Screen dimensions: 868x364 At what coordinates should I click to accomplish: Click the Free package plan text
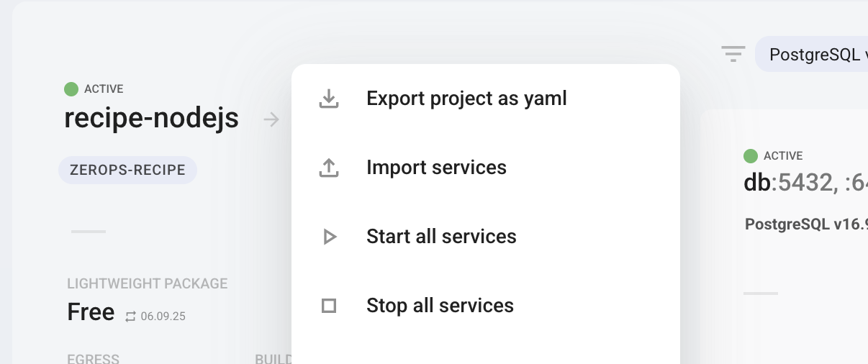(x=91, y=312)
